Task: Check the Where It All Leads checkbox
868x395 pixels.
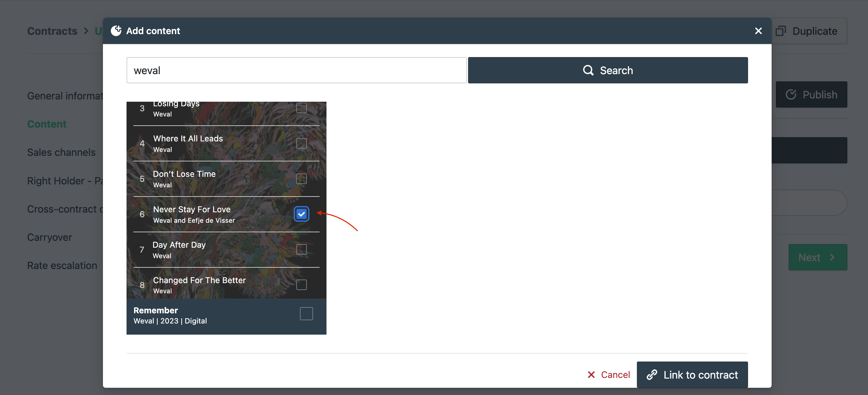Action: pos(301,143)
